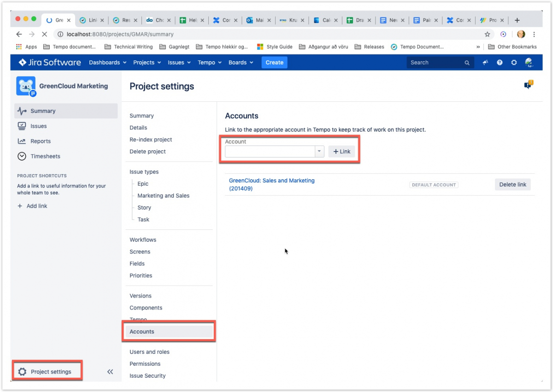Image resolution: width=553 pixels, height=392 pixels.
Task: Select Accounts in project settings menu
Action: point(142,332)
